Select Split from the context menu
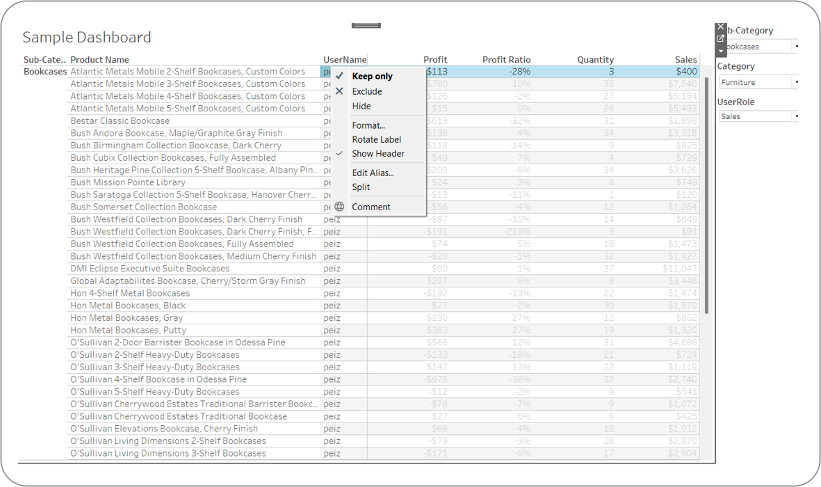The width and height of the screenshot is (821, 487). (361, 187)
